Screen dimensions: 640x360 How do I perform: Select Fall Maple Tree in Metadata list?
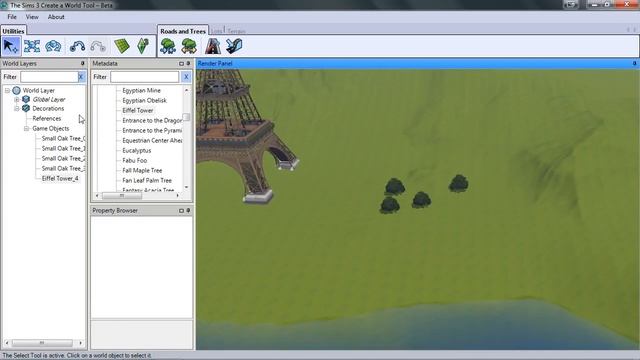[x=142, y=170]
